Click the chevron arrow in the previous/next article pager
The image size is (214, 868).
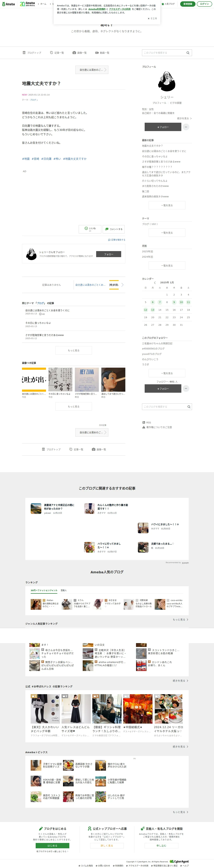(x=122, y=285)
